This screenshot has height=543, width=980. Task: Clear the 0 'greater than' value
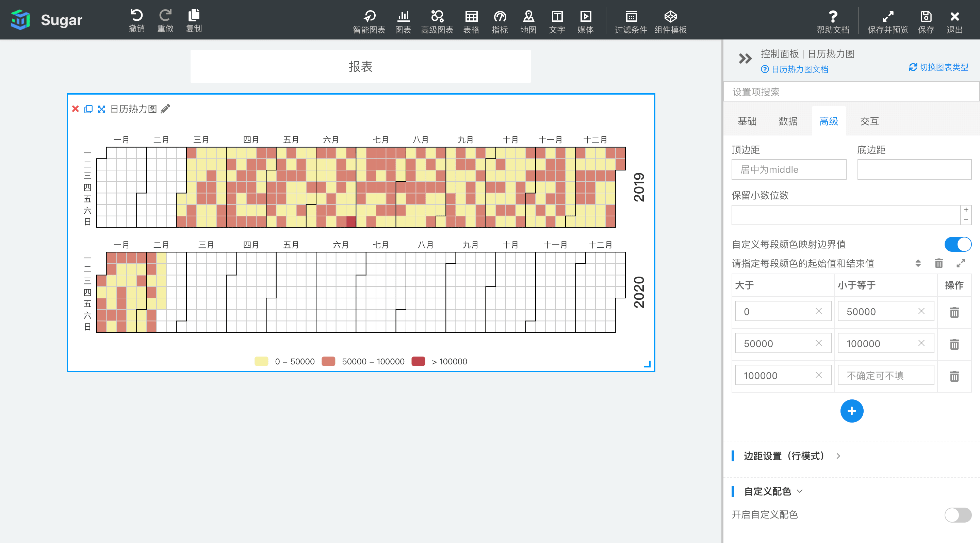point(818,311)
